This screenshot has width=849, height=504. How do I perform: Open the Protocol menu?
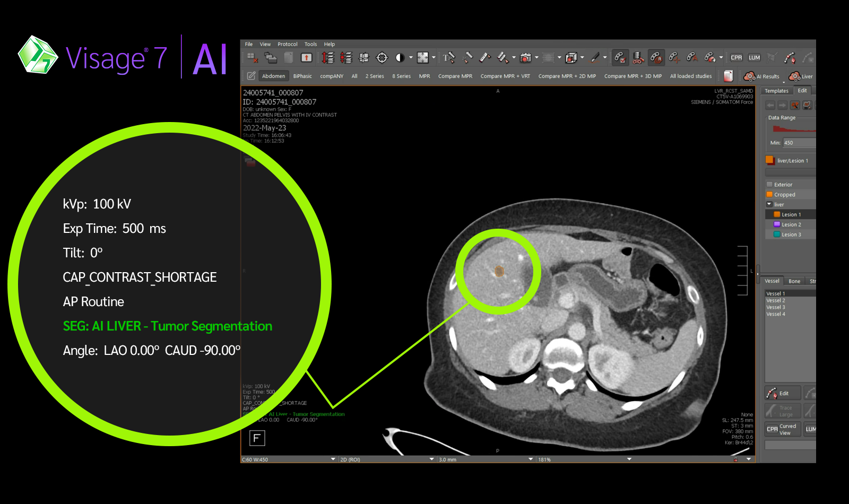tap(288, 44)
